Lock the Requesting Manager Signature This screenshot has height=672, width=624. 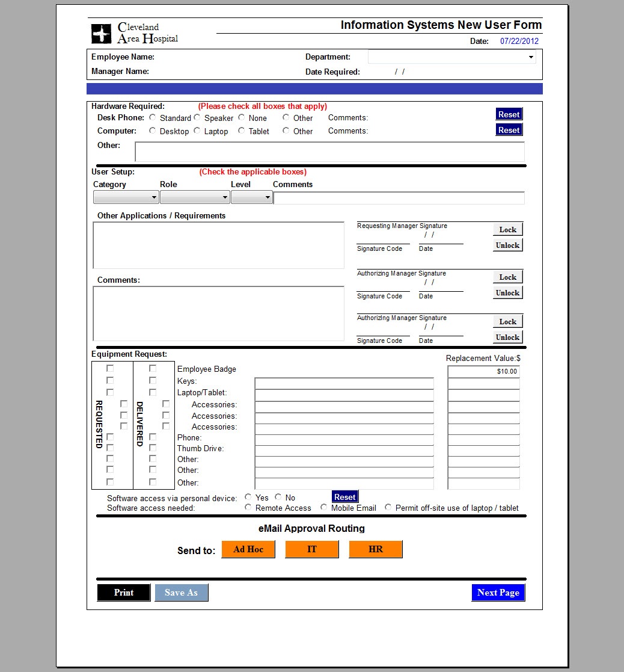point(508,230)
